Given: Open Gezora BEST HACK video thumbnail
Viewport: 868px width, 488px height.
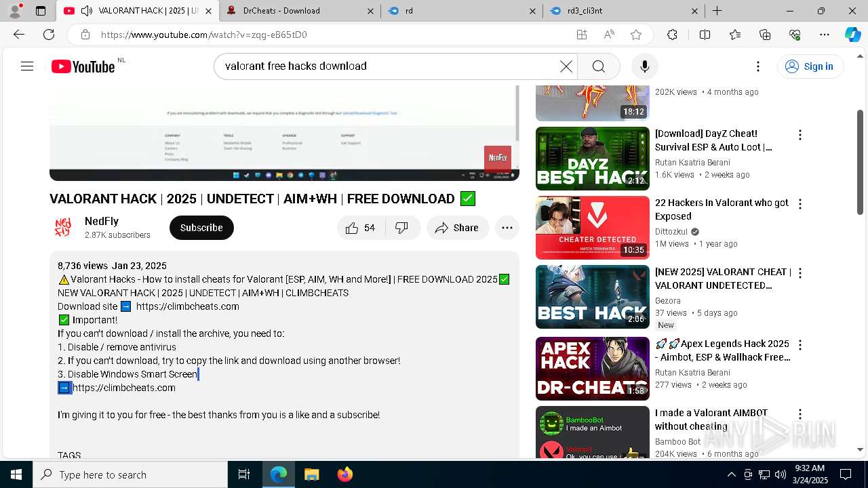Looking at the screenshot, I should (x=592, y=297).
